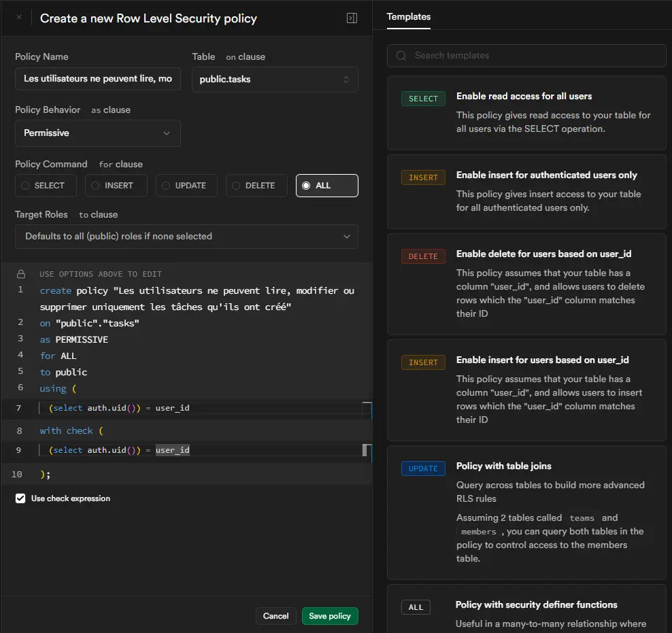The height and width of the screenshot is (633, 672).
Task: Toggle the Use check expression checkbox
Action: pos(20,498)
